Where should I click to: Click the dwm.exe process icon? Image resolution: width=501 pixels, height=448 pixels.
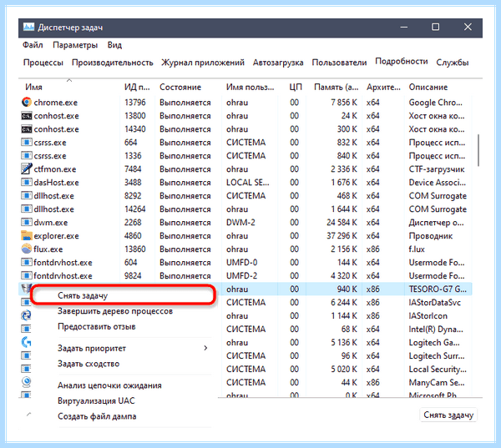point(27,222)
